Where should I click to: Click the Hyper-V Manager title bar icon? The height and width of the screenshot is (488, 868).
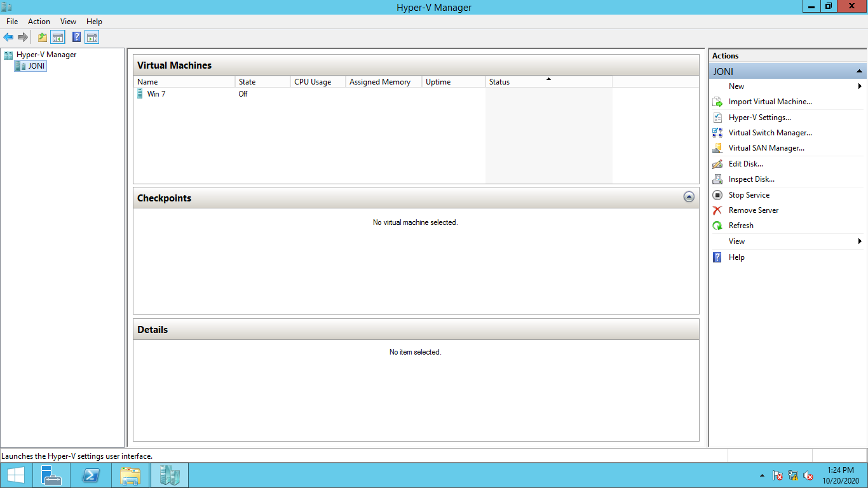(7, 7)
